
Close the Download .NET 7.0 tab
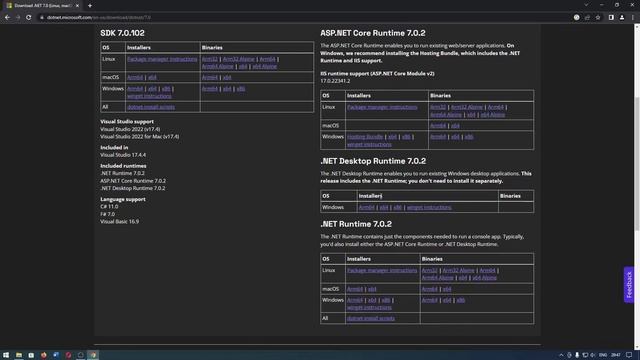77,6
